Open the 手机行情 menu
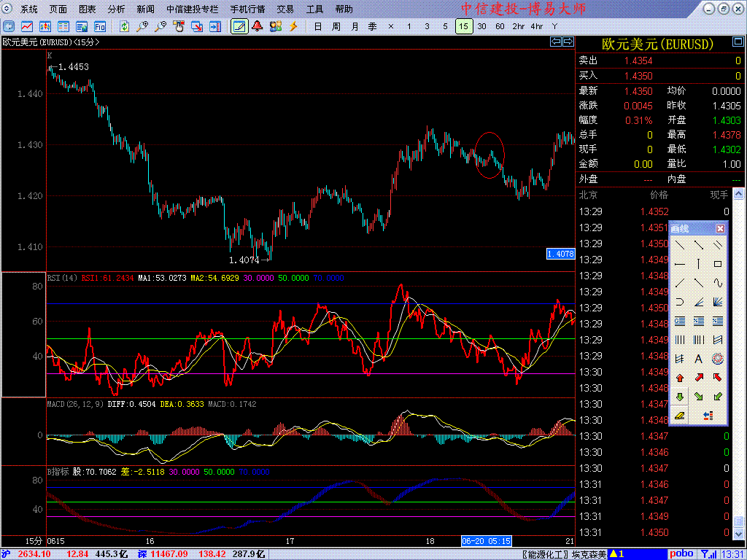Image resolution: width=747 pixels, height=560 pixels. click(248, 9)
